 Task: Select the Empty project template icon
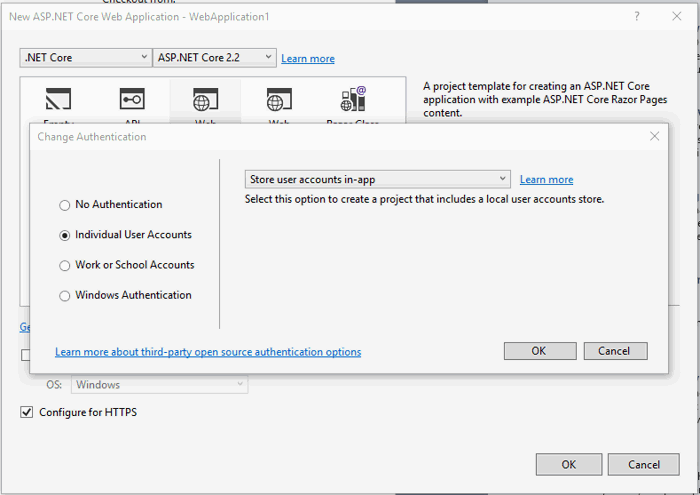59,101
